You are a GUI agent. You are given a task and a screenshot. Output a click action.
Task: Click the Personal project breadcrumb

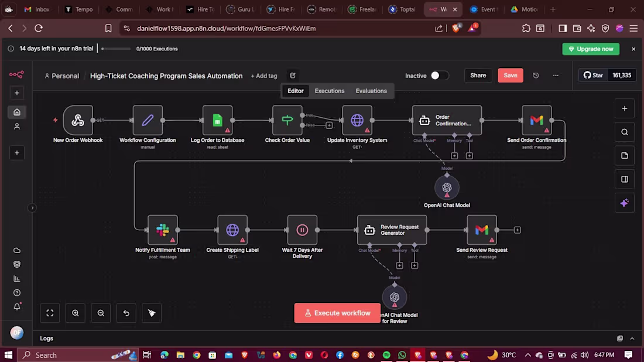(61, 76)
